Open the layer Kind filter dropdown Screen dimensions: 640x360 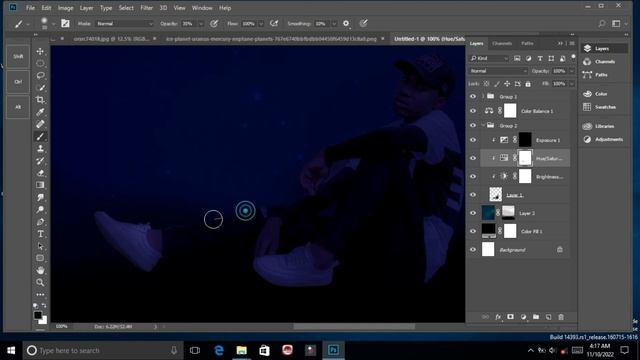489,58
